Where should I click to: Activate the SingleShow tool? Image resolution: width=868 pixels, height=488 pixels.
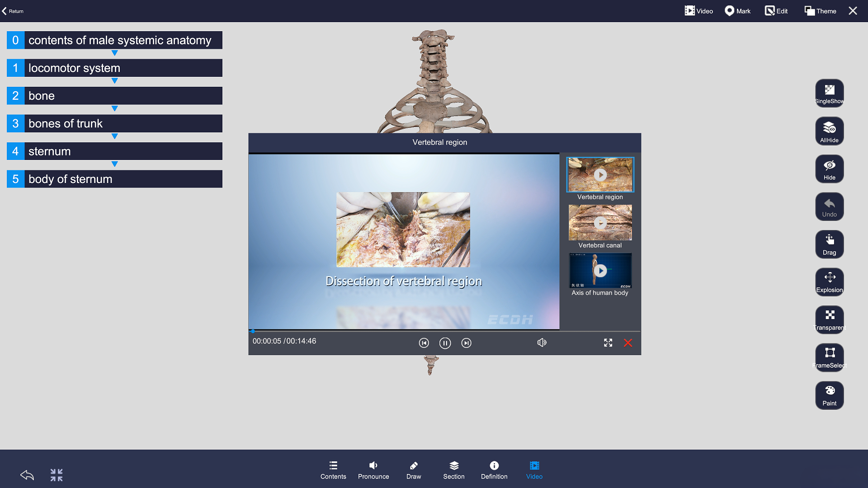pyautogui.click(x=829, y=93)
